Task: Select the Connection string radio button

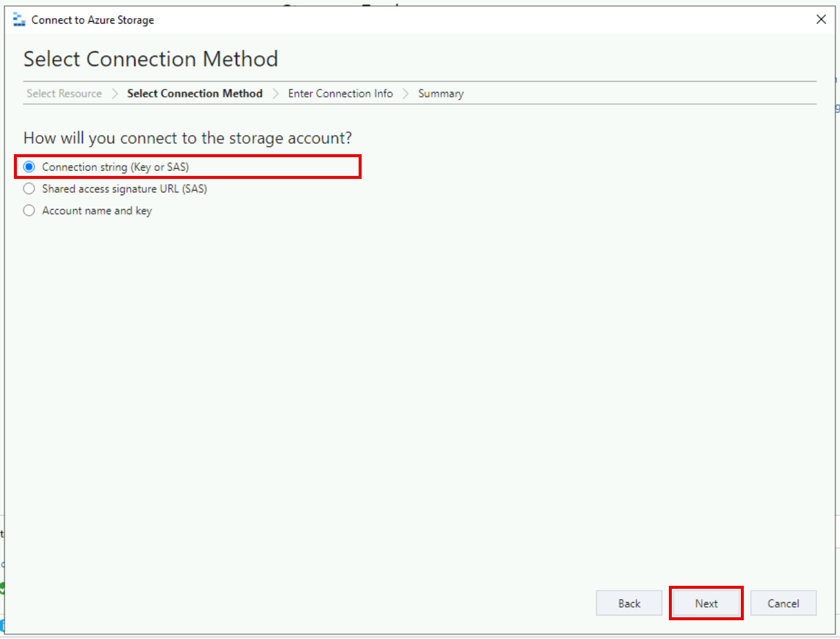Action: tap(29, 167)
